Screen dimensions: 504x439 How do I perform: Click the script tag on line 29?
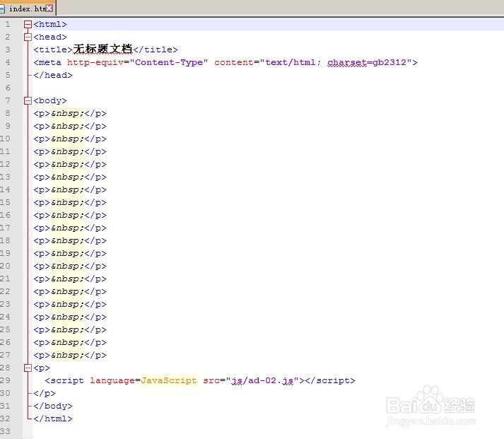tap(64, 380)
